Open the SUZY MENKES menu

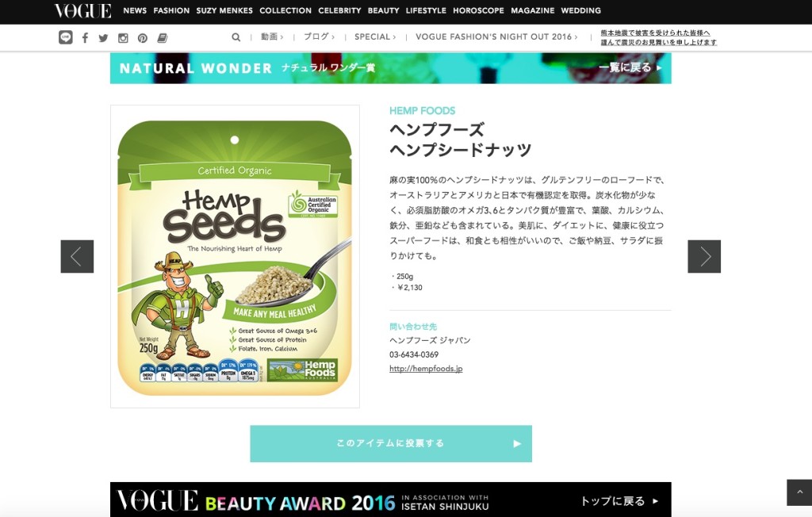[224, 10]
